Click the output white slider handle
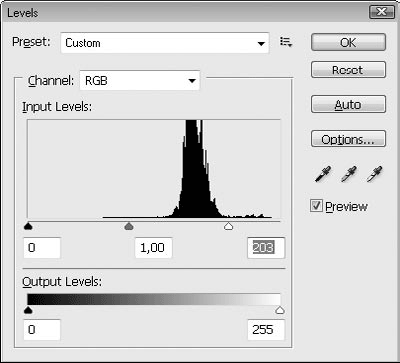Viewport: 400px width, 363px height. pos(280,310)
